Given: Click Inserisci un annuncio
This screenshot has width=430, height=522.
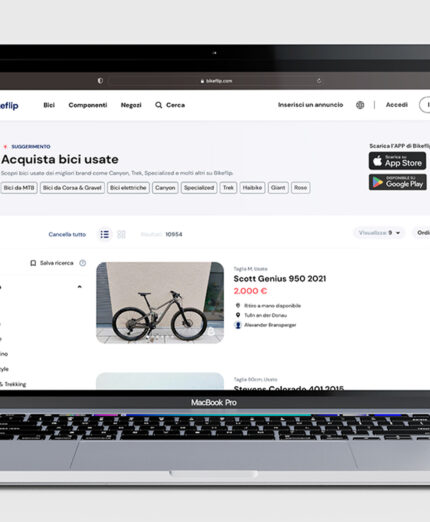Looking at the screenshot, I should pos(310,105).
